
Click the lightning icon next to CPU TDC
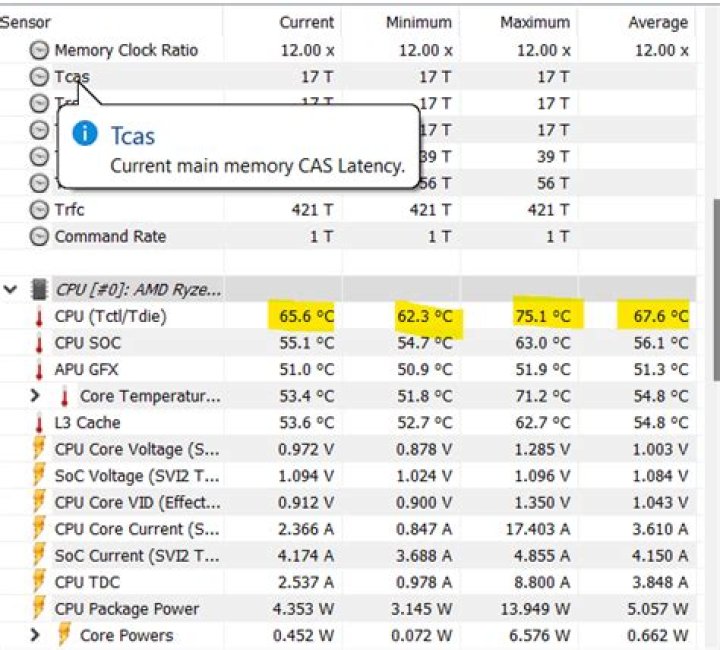click(40, 582)
